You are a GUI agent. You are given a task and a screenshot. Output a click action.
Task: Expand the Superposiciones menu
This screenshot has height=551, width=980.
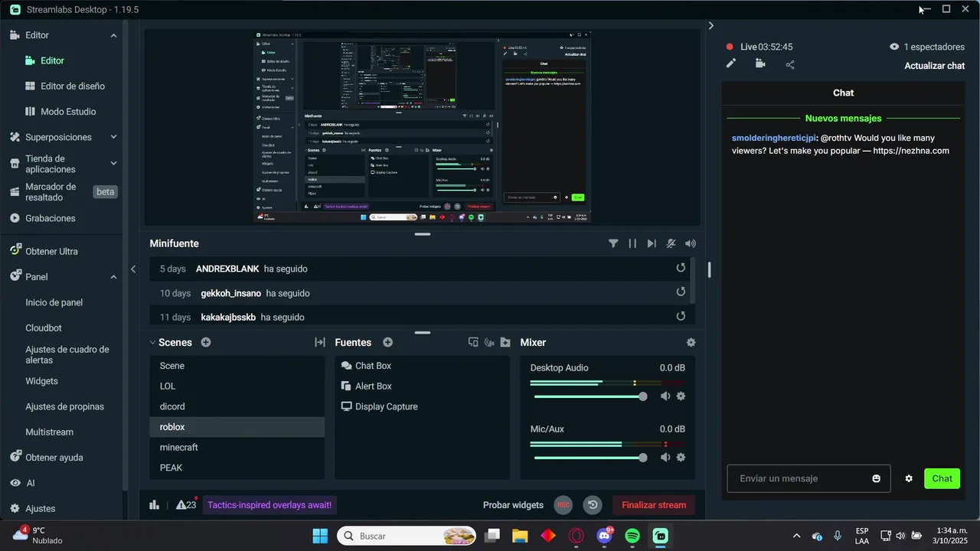(x=113, y=137)
